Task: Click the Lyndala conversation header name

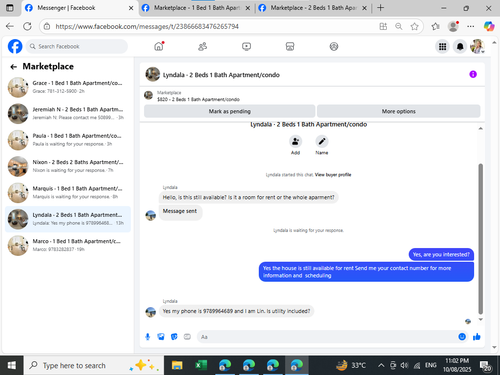Action: tap(221, 75)
